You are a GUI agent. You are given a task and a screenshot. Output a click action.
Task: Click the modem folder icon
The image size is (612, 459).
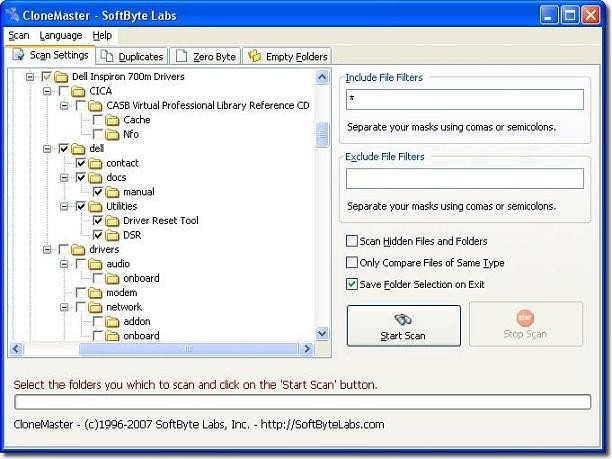pyautogui.click(x=95, y=293)
